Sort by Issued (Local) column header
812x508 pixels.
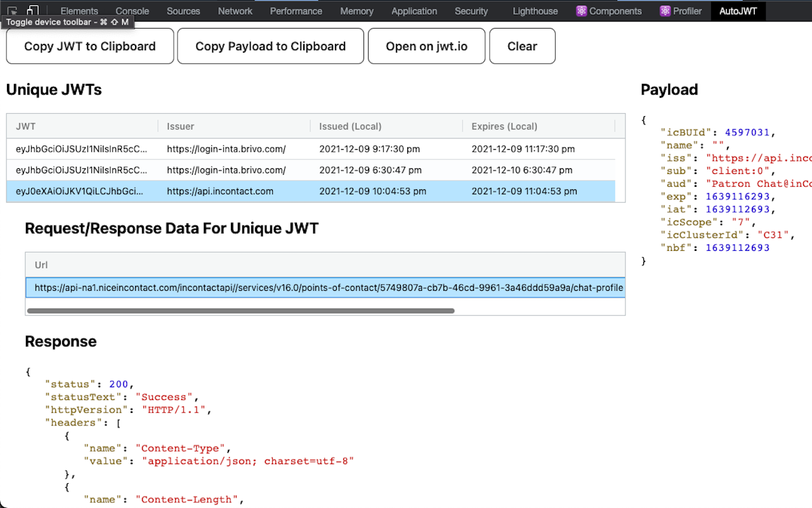point(386,126)
